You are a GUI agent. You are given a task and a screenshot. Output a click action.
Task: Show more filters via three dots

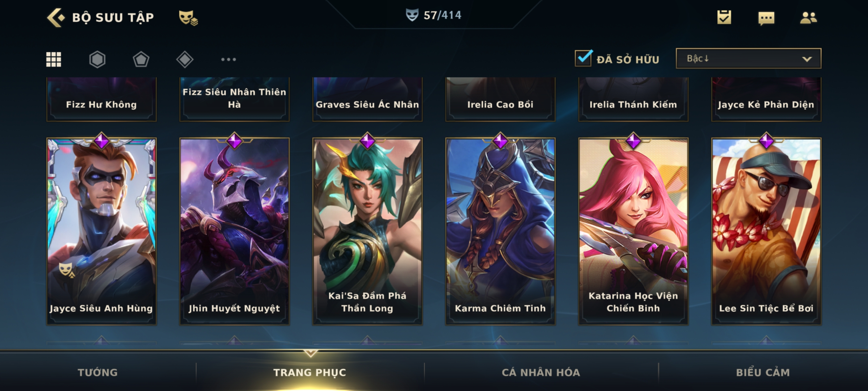point(229,59)
